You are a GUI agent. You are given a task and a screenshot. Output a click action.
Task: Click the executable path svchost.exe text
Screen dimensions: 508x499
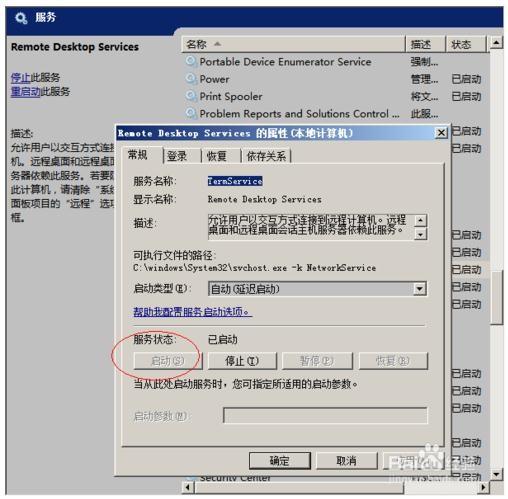[254, 268]
